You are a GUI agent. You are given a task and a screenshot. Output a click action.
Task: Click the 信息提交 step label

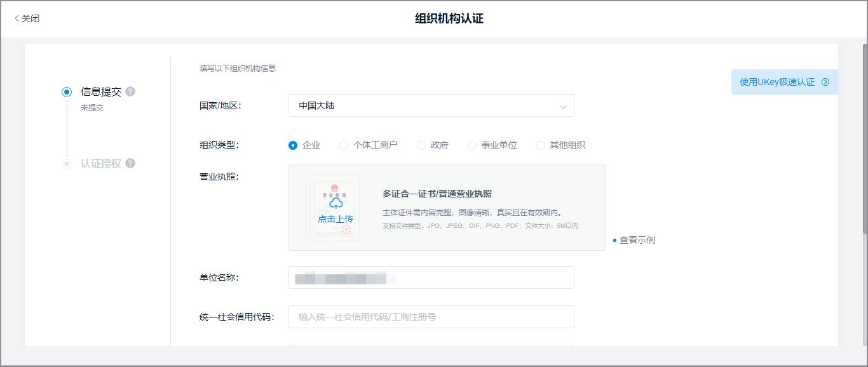101,91
